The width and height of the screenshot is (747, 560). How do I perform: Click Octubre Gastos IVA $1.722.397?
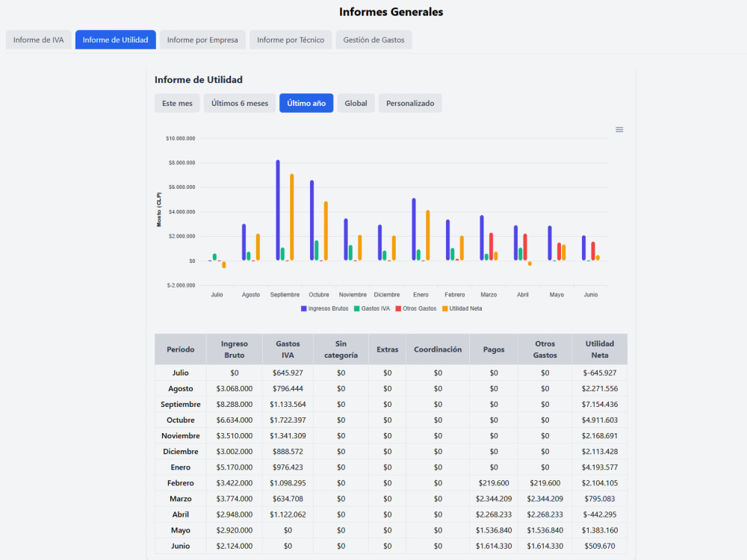(288, 420)
